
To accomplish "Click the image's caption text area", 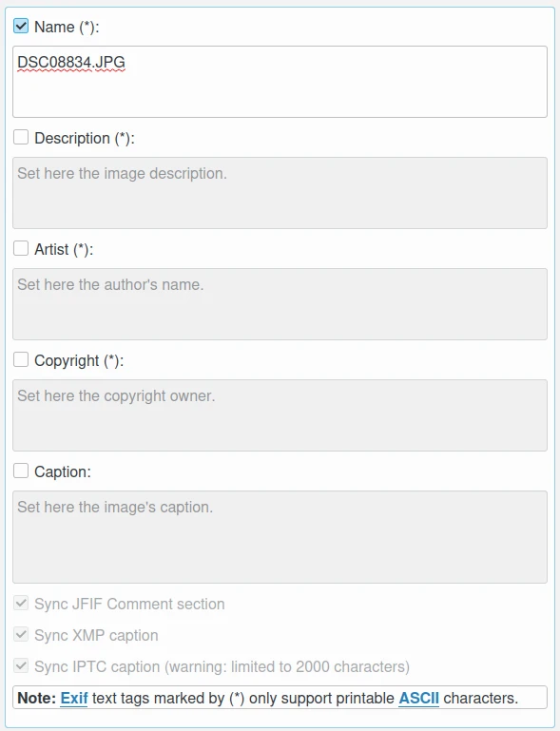I will tap(280, 536).
